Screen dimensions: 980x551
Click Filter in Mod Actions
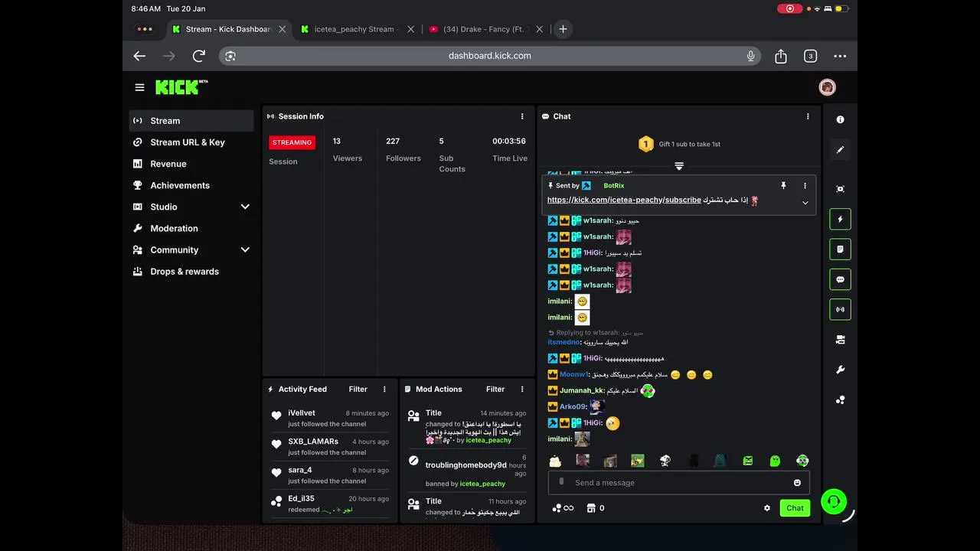[x=495, y=389]
